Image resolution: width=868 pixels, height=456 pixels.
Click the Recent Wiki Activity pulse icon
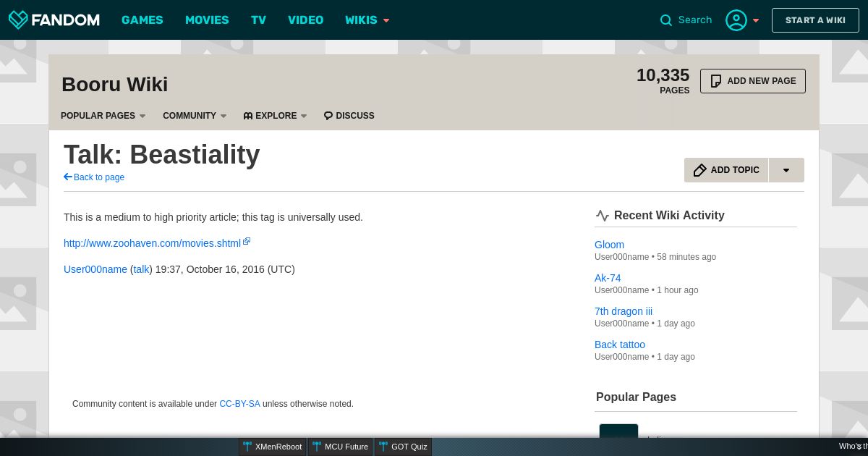603,215
